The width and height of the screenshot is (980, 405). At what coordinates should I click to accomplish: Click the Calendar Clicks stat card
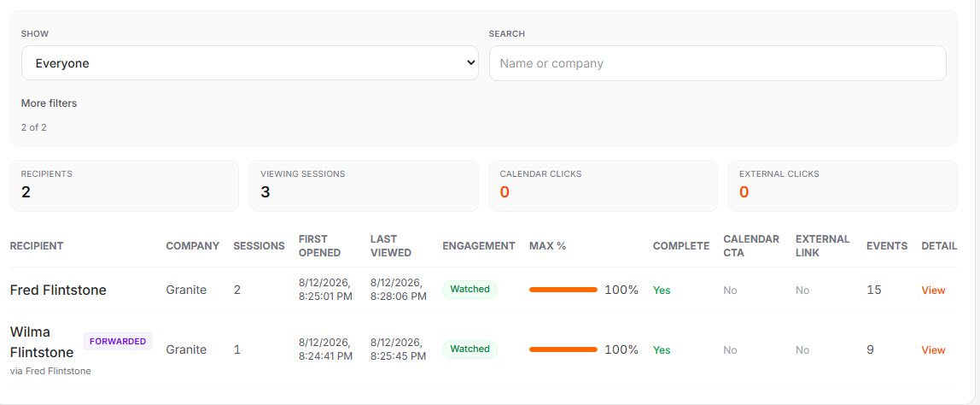(x=604, y=185)
